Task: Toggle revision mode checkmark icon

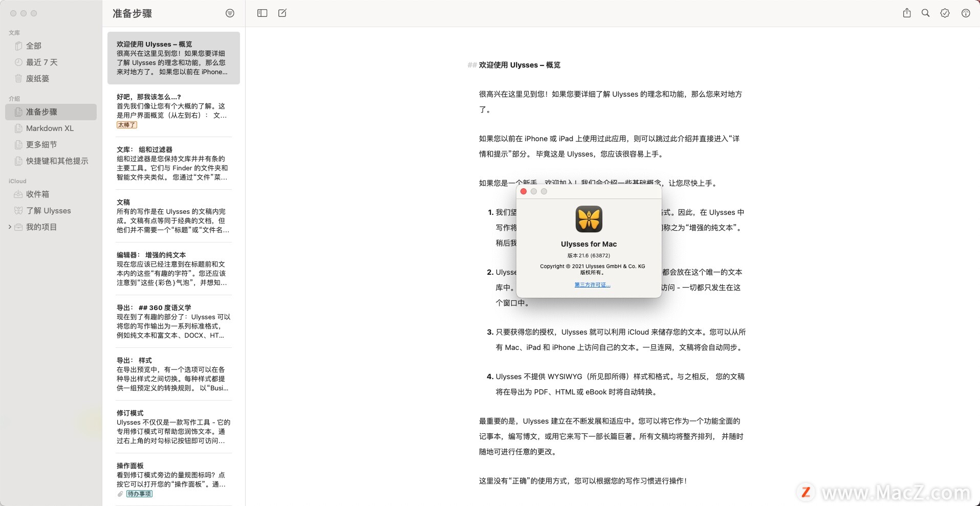Action: [x=945, y=13]
